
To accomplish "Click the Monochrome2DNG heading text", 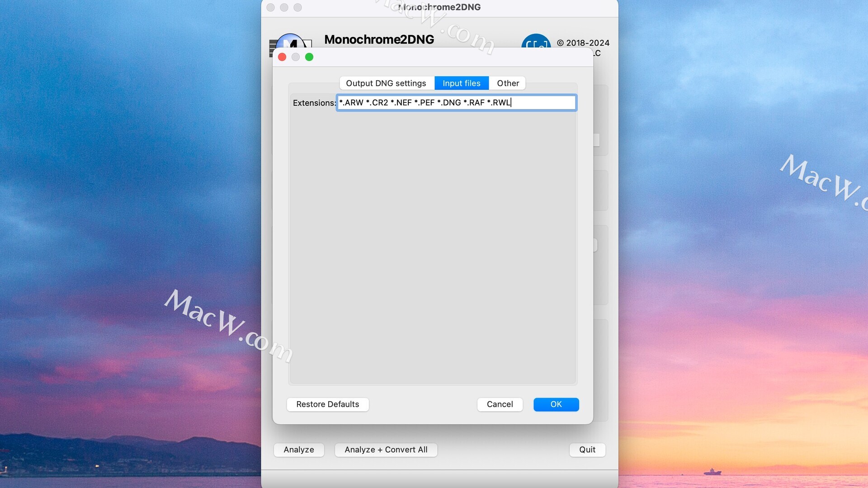I will point(379,39).
